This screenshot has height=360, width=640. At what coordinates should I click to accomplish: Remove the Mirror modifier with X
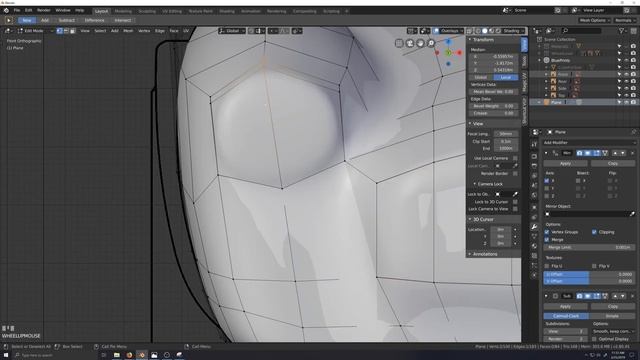coord(632,153)
